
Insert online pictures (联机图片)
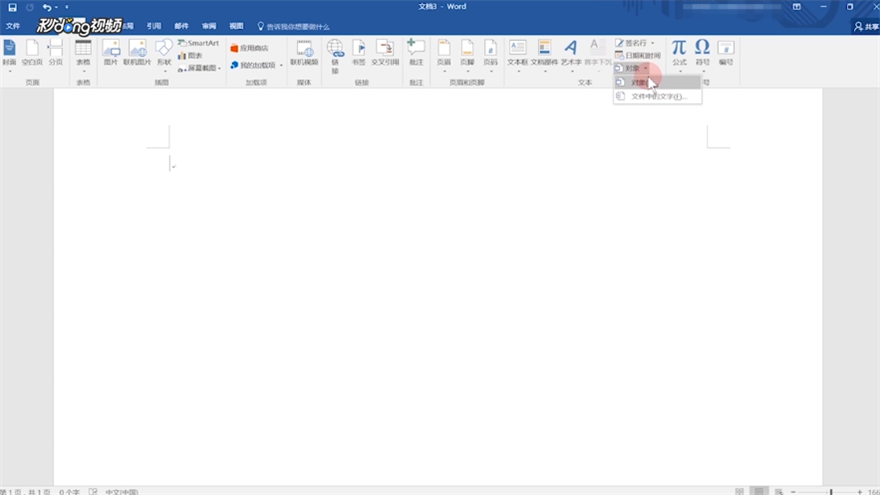[x=138, y=54]
